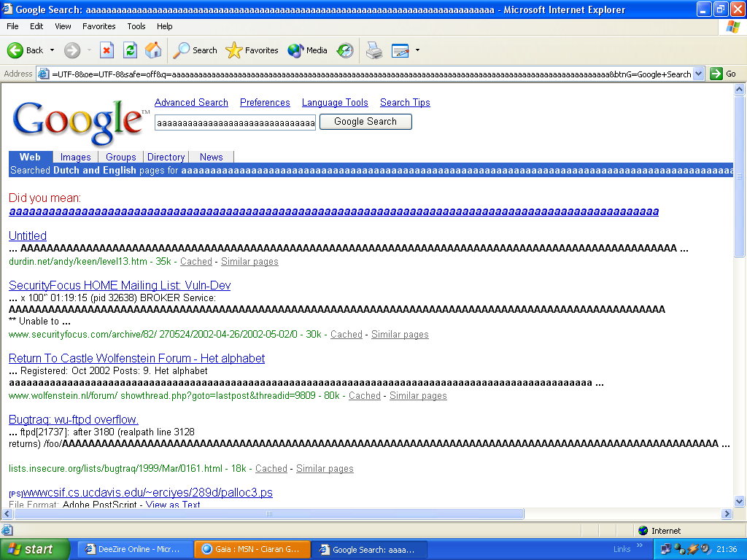Switch to the News tab
Image resolution: width=747 pixels, height=560 pixels.
[211, 157]
